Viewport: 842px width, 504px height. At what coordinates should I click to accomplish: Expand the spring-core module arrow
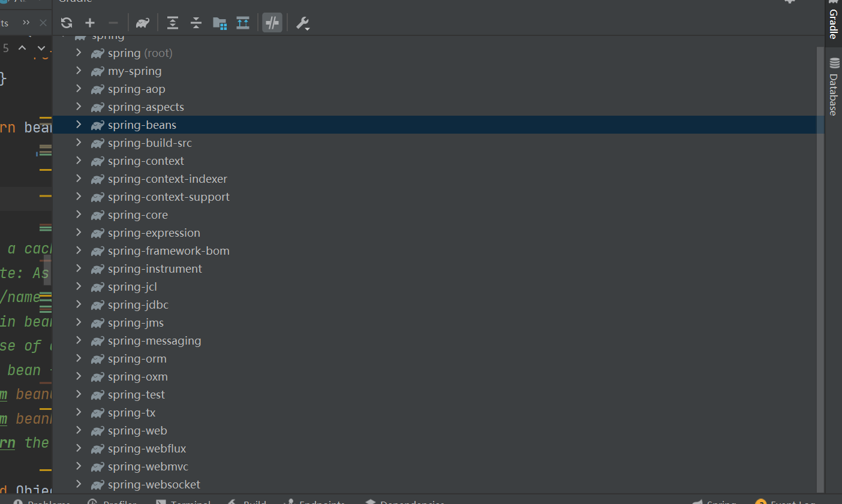pyautogui.click(x=79, y=215)
